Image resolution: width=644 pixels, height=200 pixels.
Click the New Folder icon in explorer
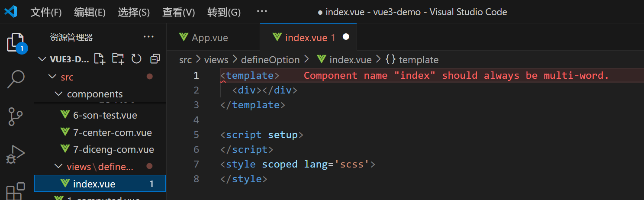(118, 59)
